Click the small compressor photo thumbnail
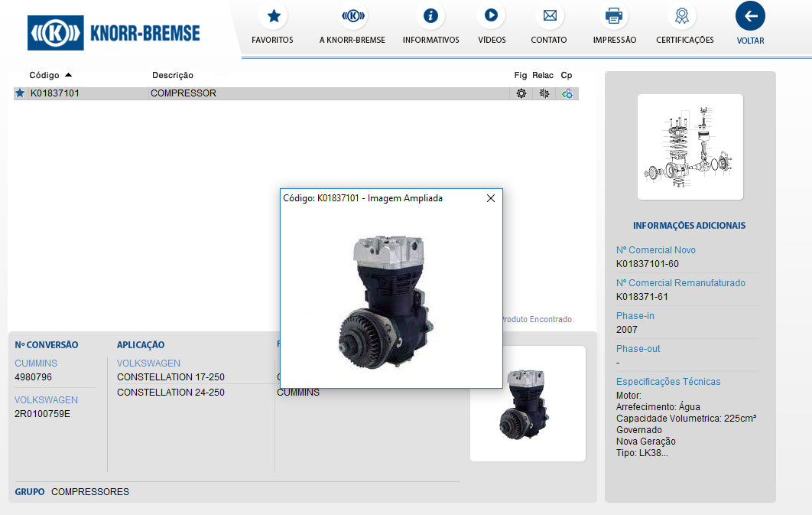The width and height of the screenshot is (812, 515). 528,403
